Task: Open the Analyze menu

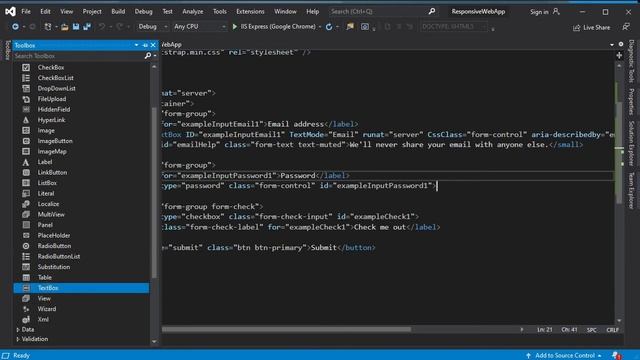Action: click(x=193, y=11)
